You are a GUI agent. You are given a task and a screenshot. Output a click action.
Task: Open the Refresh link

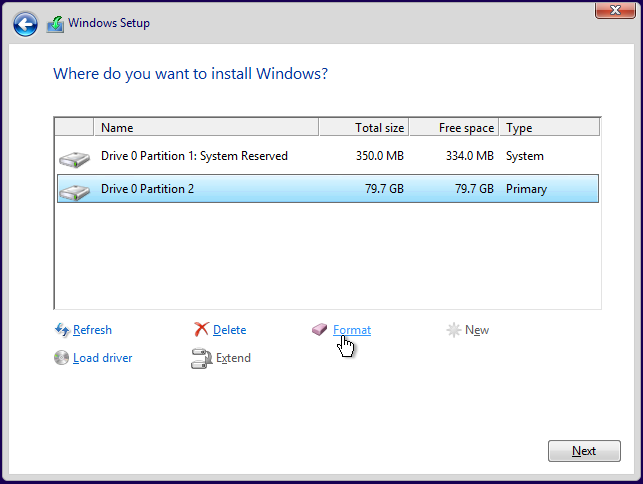(x=92, y=330)
